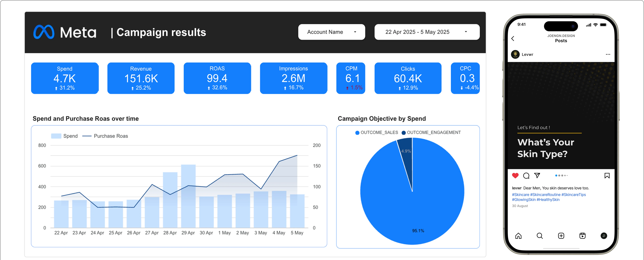Tap the Search magnifier icon
Screen dimensions: 644x260
tap(540, 236)
